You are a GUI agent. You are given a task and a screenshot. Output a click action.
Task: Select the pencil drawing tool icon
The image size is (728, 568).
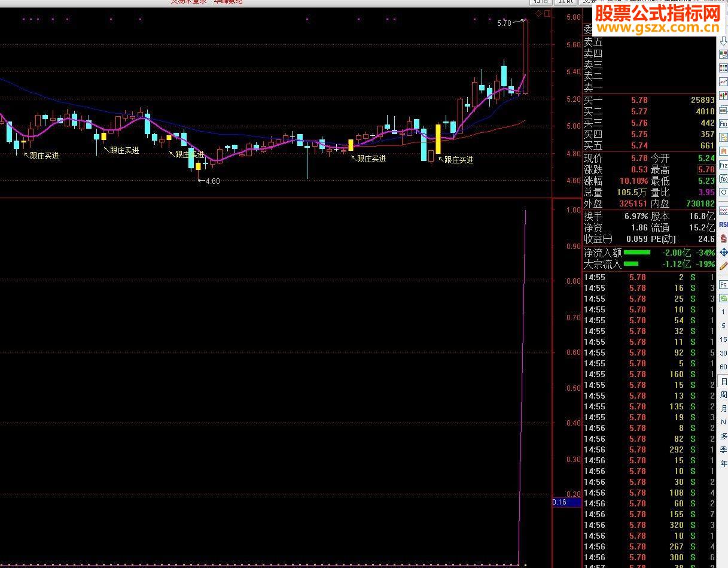pyautogui.click(x=723, y=266)
